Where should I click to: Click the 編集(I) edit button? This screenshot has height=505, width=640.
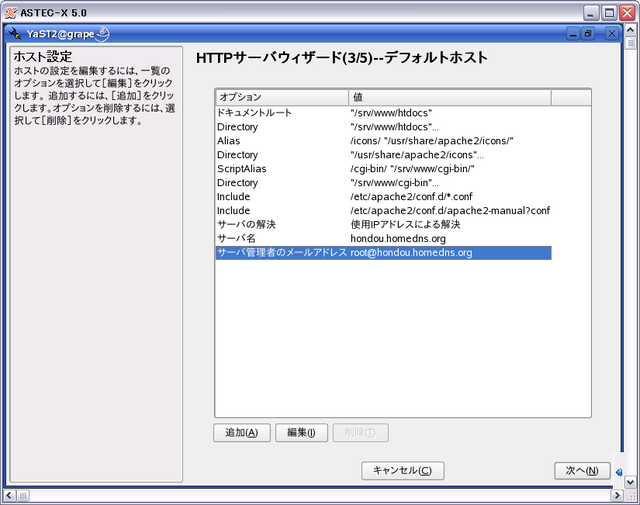coord(301,433)
